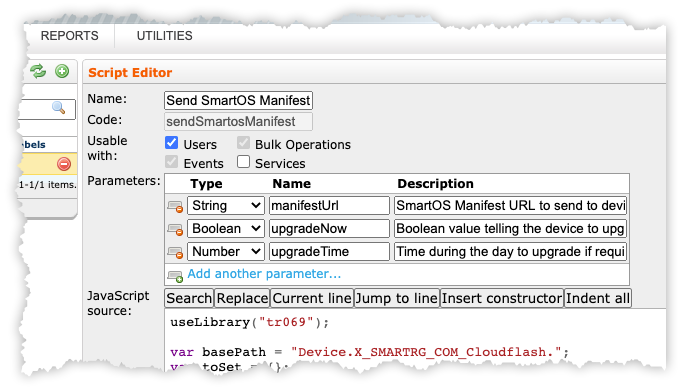Click the manifestUrl name field
The width and height of the screenshot is (679, 390).
(329, 205)
